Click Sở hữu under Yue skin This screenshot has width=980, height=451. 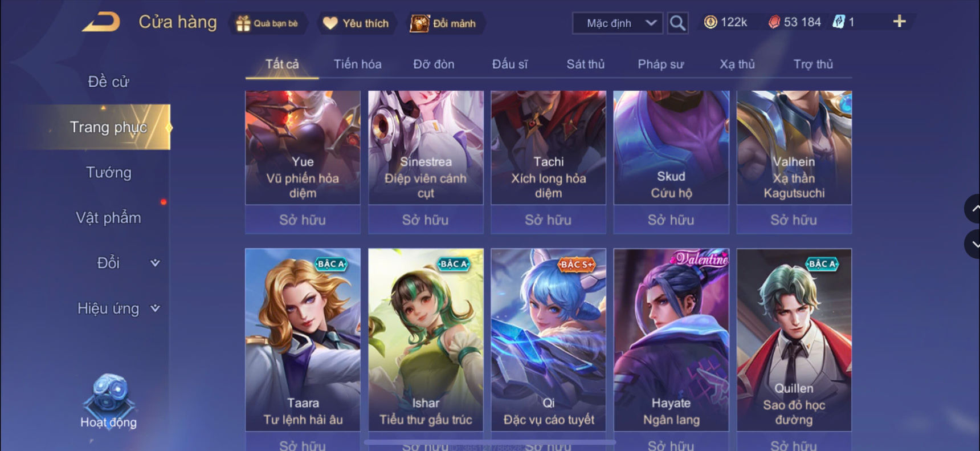coord(303,220)
